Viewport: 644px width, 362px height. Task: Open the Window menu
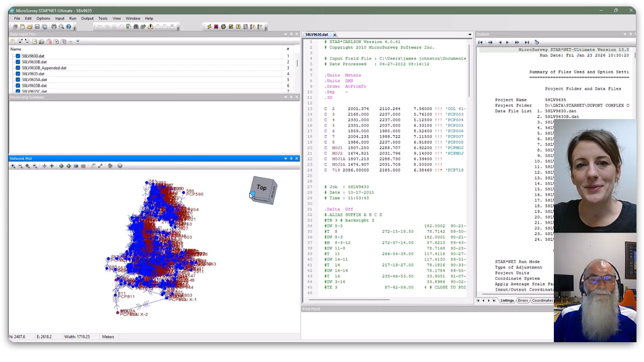(133, 18)
